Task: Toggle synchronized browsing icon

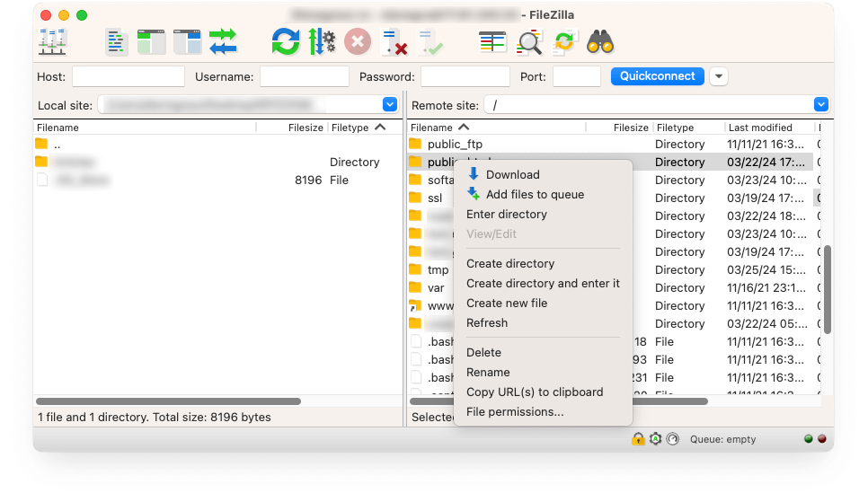Action: coord(564,42)
